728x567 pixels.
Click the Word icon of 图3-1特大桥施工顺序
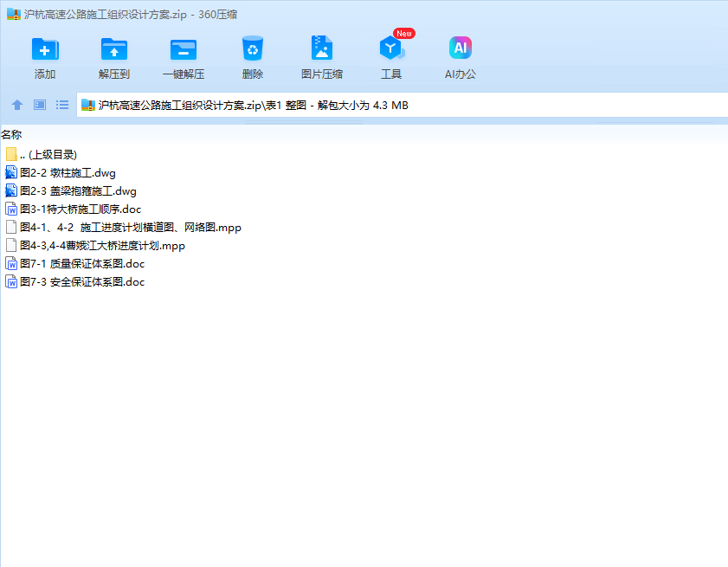click(x=11, y=209)
